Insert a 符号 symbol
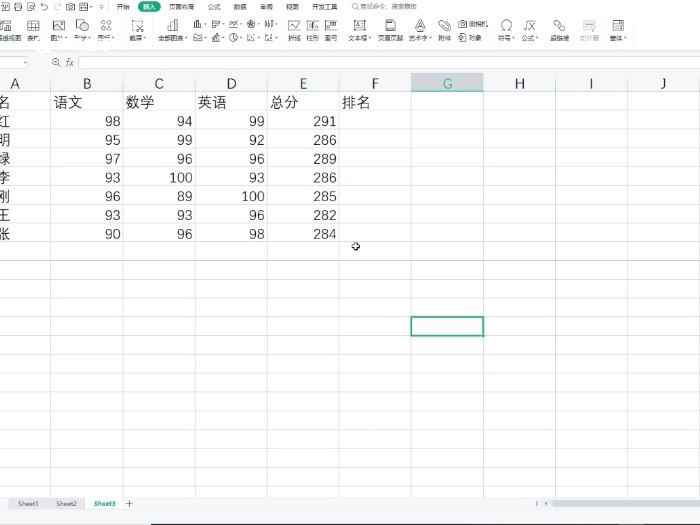700x525 pixels. click(x=506, y=30)
